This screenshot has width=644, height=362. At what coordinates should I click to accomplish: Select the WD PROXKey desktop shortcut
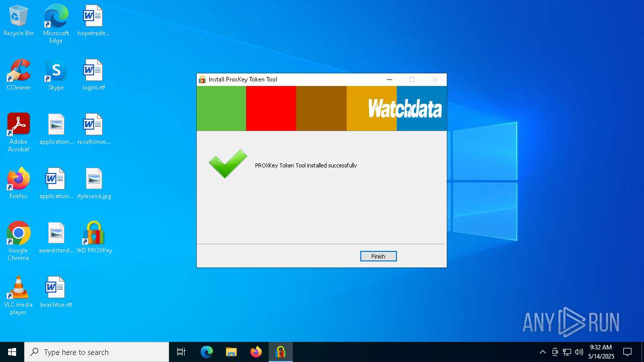click(x=94, y=238)
